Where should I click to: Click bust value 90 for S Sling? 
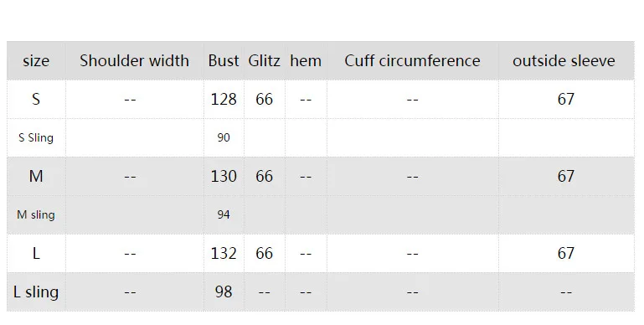[224, 137]
